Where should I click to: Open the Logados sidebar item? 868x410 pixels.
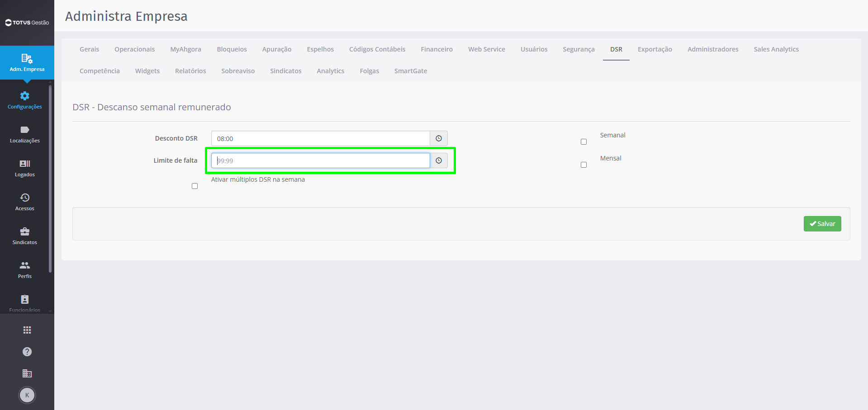pyautogui.click(x=25, y=169)
